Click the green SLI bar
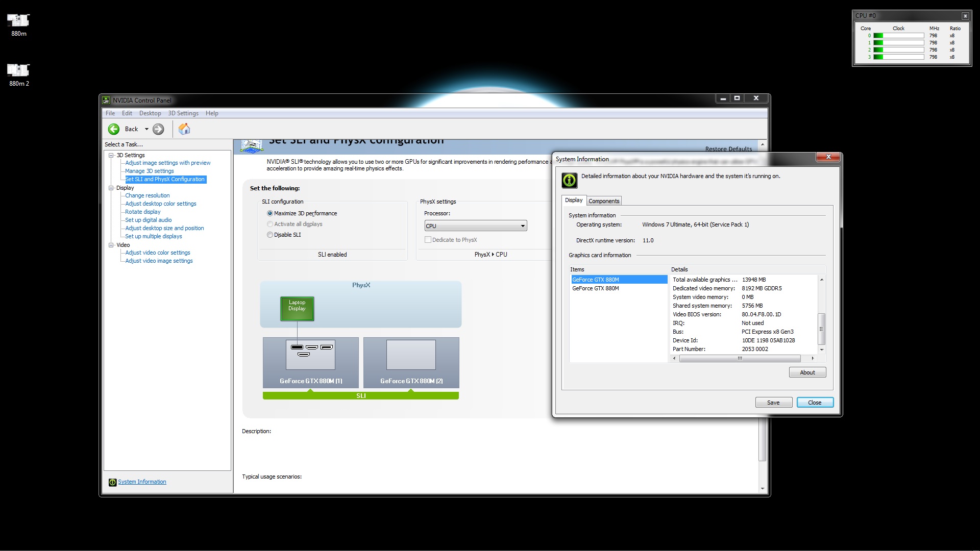The height and width of the screenshot is (551, 980). 361,396
